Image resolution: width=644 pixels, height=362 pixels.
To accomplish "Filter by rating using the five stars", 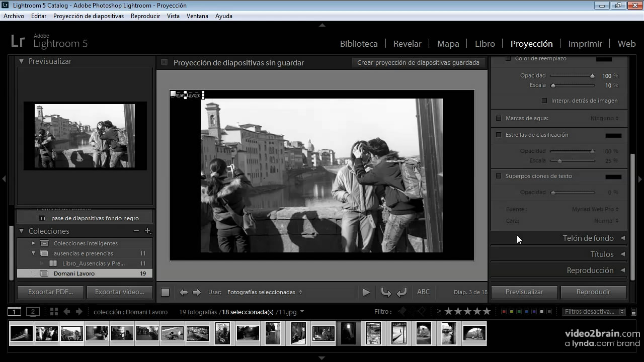I will click(467, 312).
